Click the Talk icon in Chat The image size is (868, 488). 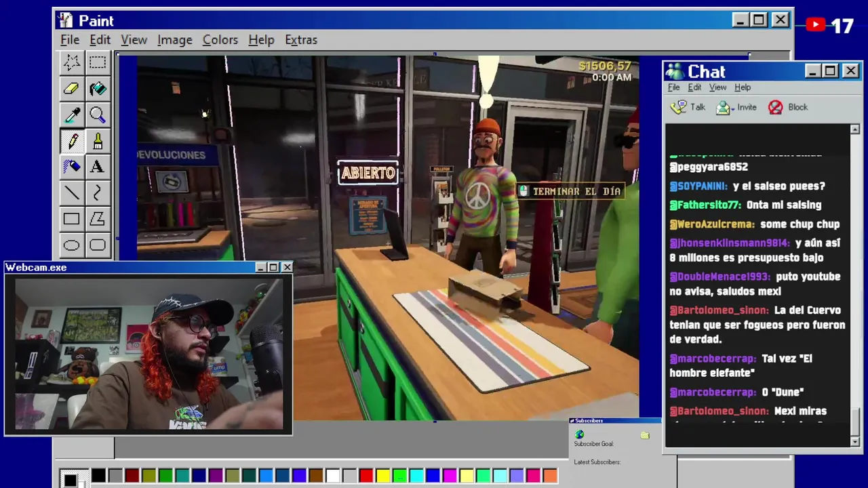(x=678, y=107)
